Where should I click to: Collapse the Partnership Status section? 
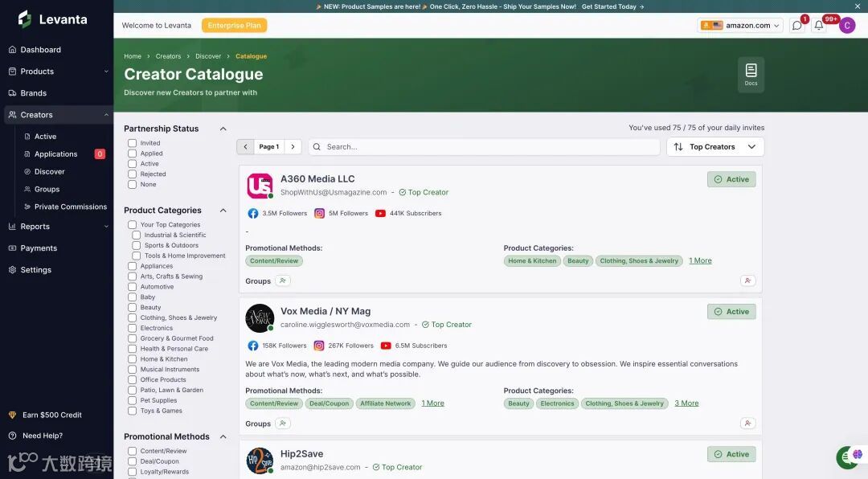223,129
